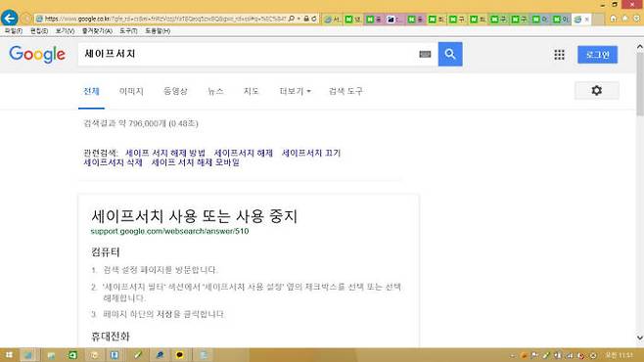Click the blue search magnifier button

coord(450,54)
